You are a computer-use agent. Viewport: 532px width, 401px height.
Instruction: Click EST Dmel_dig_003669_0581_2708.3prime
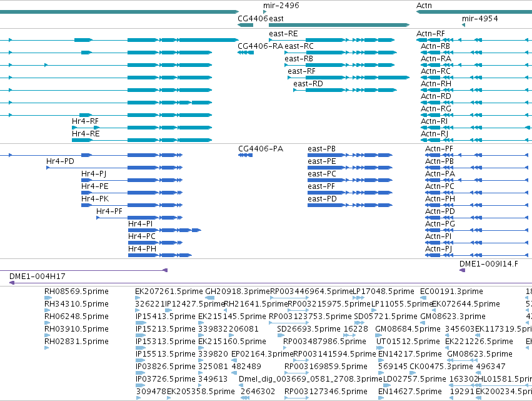point(311,379)
